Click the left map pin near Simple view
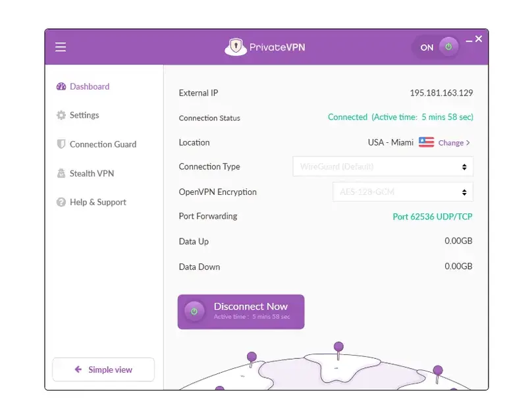The height and width of the screenshot is (407, 532). click(x=252, y=360)
